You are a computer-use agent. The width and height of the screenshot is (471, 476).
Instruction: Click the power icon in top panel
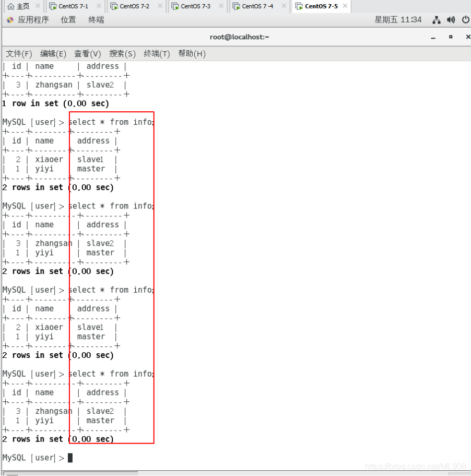point(466,20)
